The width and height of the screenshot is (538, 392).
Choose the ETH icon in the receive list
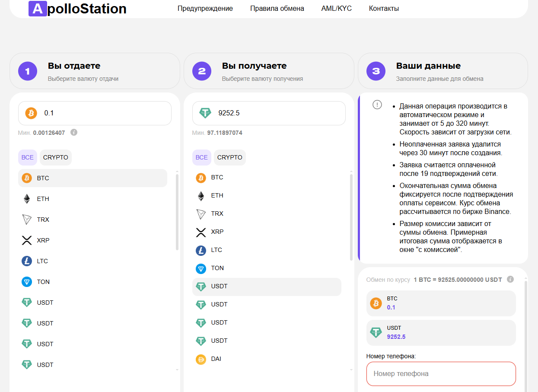pos(201,196)
